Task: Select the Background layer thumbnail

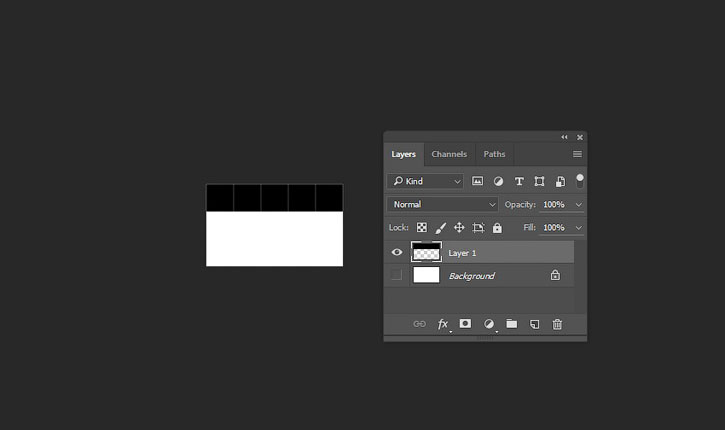Action: tap(426, 275)
